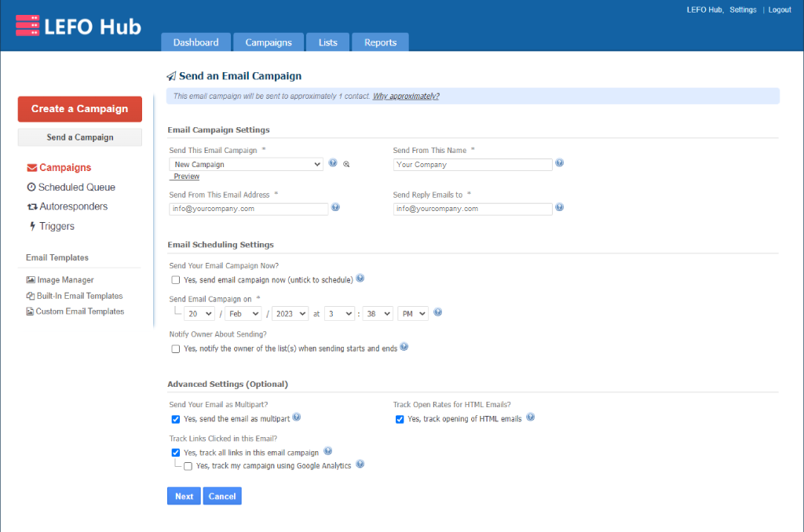Open the New Campaign dropdown
This screenshot has width=804, height=532.
[246, 165]
